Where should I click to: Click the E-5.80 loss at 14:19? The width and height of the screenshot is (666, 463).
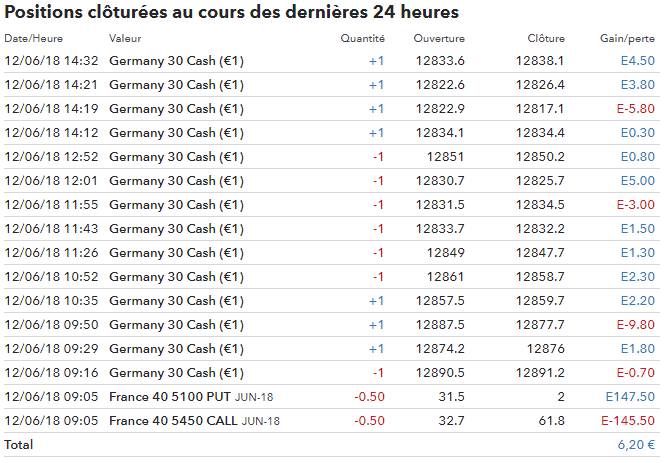[x=636, y=109]
